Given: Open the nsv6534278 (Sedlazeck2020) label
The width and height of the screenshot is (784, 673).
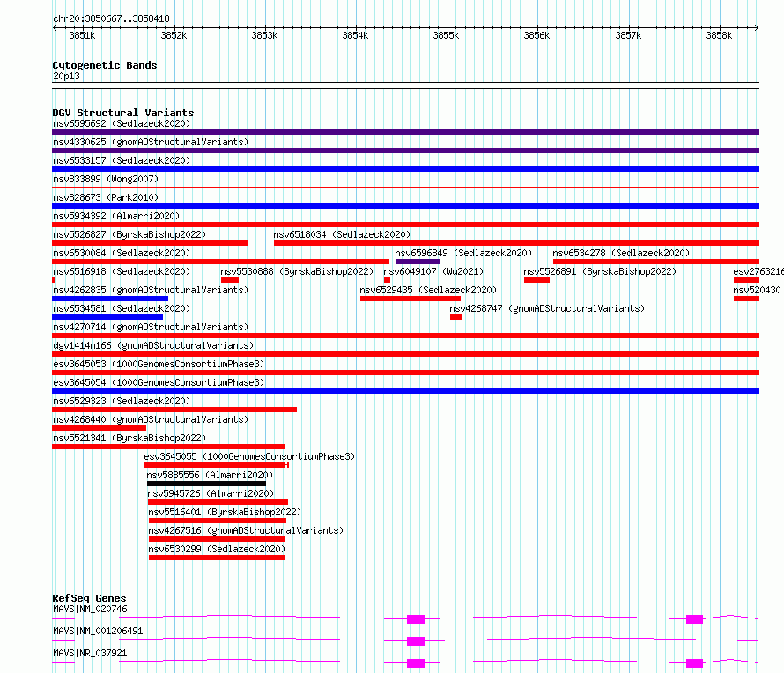Looking at the screenshot, I should [621, 253].
